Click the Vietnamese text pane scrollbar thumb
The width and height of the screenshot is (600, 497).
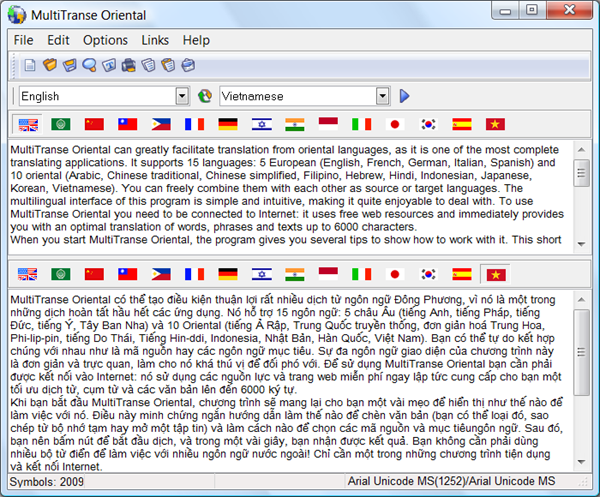pyautogui.click(x=581, y=352)
